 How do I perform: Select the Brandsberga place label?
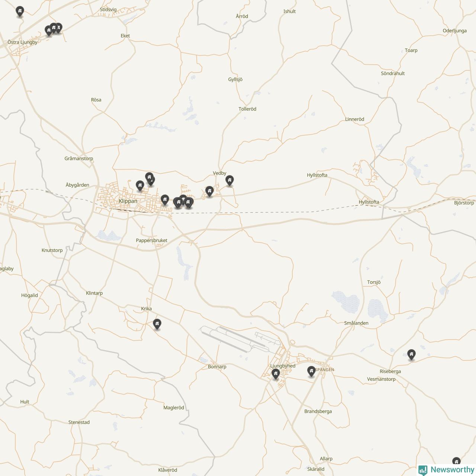[x=318, y=411]
